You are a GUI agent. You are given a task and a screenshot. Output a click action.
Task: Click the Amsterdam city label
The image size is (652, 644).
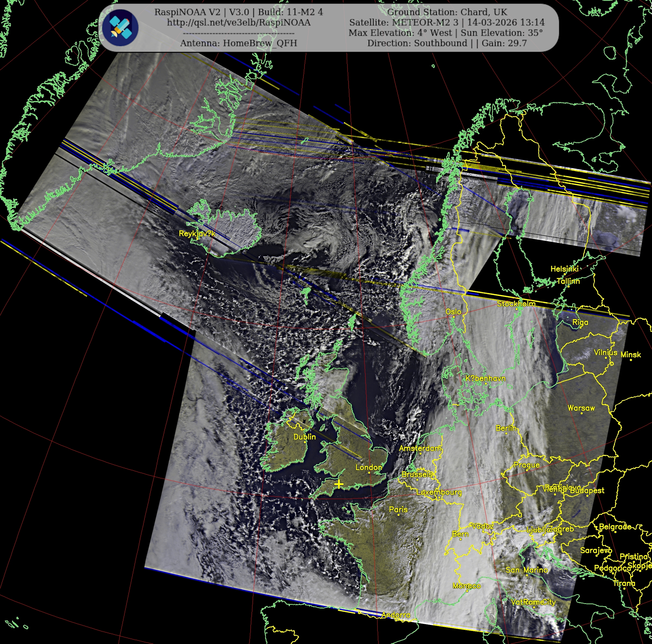tap(420, 448)
